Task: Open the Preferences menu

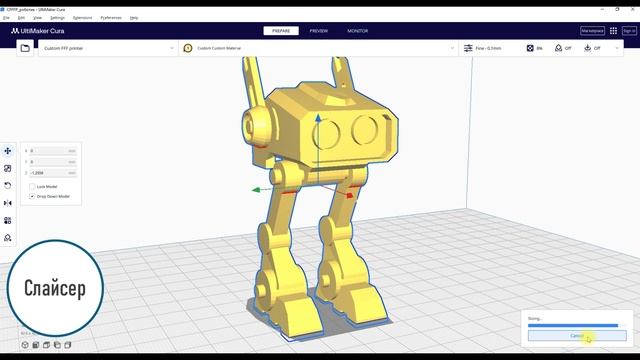Action: click(111, 18)
